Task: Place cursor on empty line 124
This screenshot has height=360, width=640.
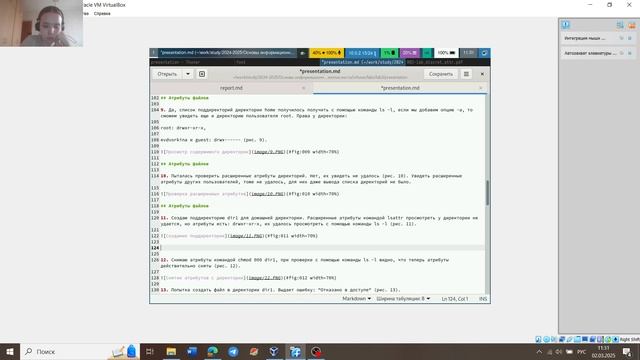Action: [322, 248]
